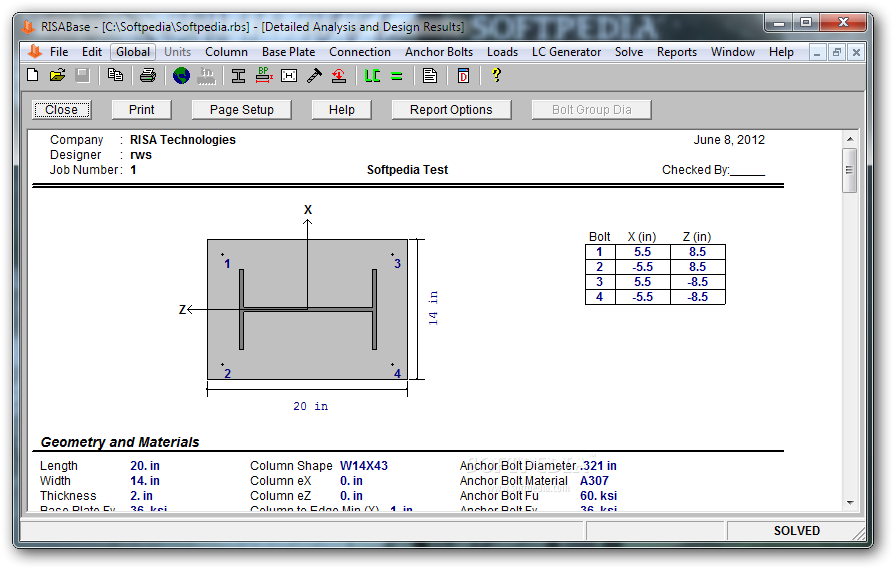894x569 pixels.
Task: Click the 'Geometry and Materials' heading
Action: click(120, 442)
